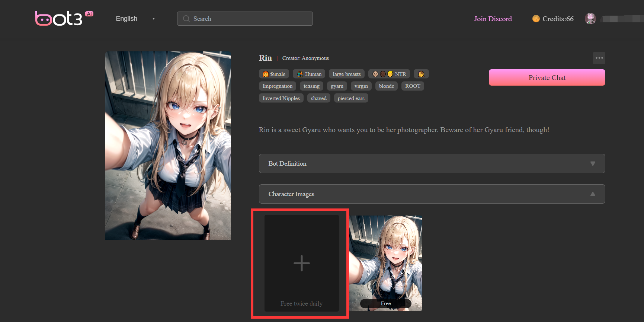Open the large Rin portrait image
Screen dimensions: 644x322
[168, 146]
